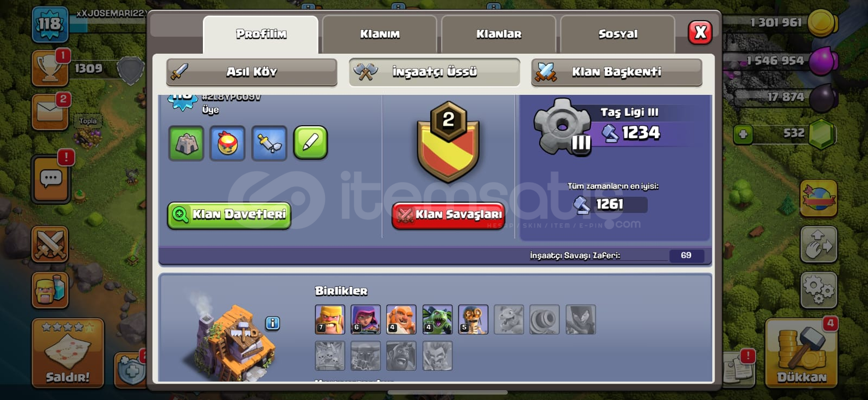
Task: Open the Dükkan shop icon
Action: [801, 353]
